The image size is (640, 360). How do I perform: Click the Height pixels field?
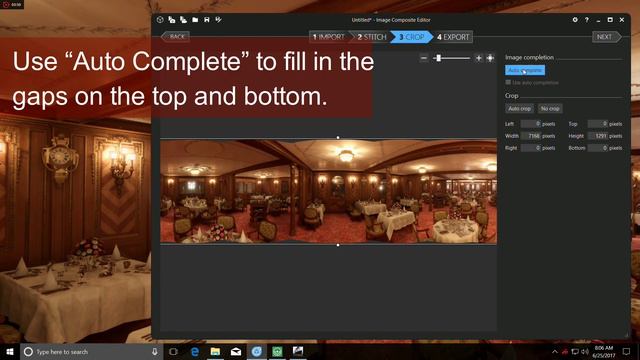click(x=598, y=136)
